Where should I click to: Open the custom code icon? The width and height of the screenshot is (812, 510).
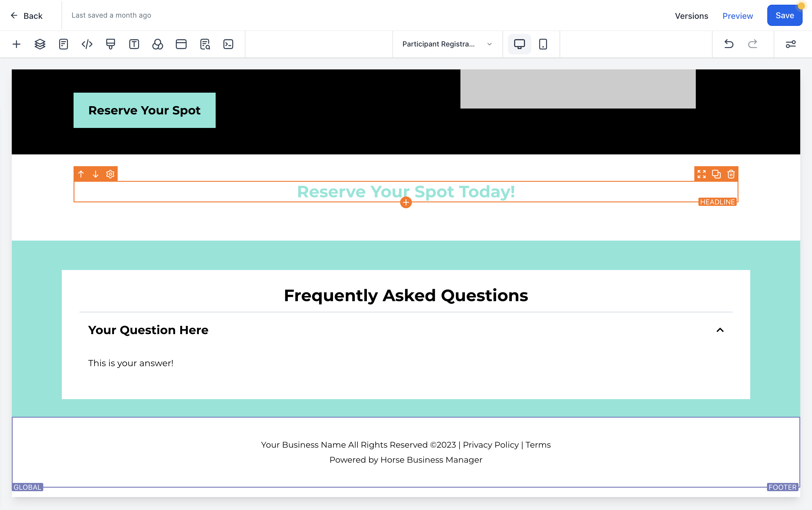click(87, 44)
